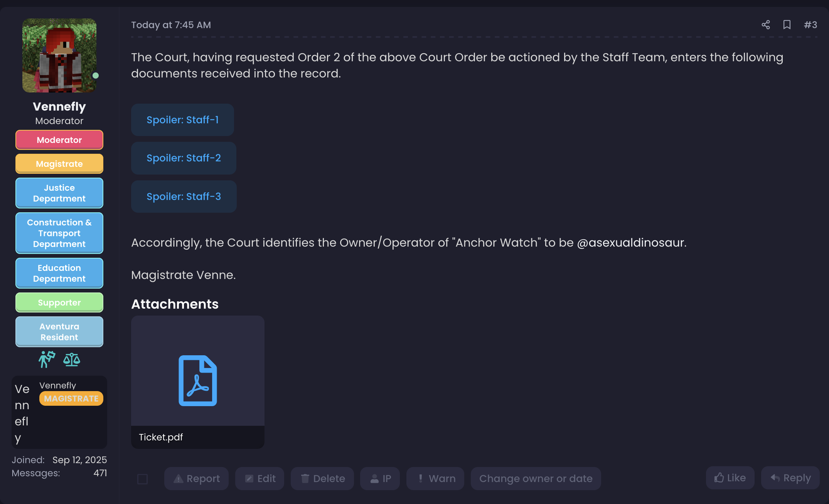The height and width of the screenshot is (504, 829).
Task: Like this post with thumbs-up button
Action: click(x=730, y=478)
